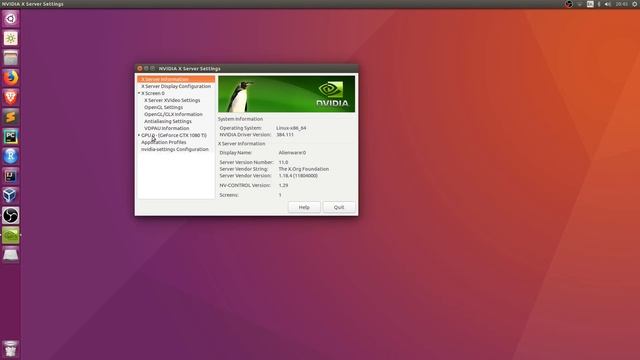Launch RStudio from the dock
Viewport: 640px width, 360px height.
(11, 156)
